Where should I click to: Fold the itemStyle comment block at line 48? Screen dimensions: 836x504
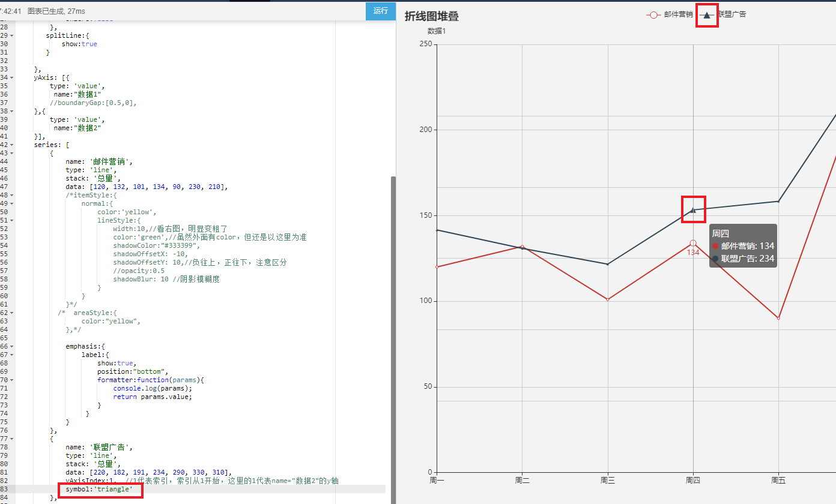coord(11,195)
